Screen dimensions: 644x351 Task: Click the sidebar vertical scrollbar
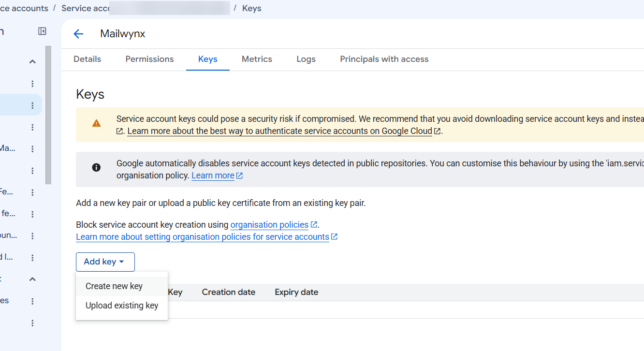point(48,115)
